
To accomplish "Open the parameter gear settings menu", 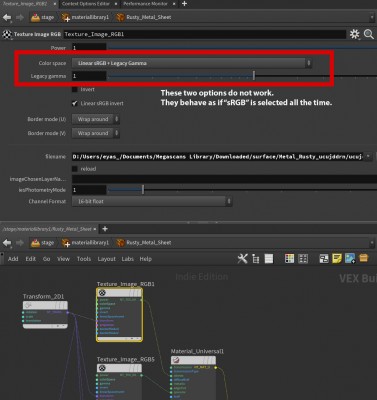I will pyautogui.click(x=354, y=34).
